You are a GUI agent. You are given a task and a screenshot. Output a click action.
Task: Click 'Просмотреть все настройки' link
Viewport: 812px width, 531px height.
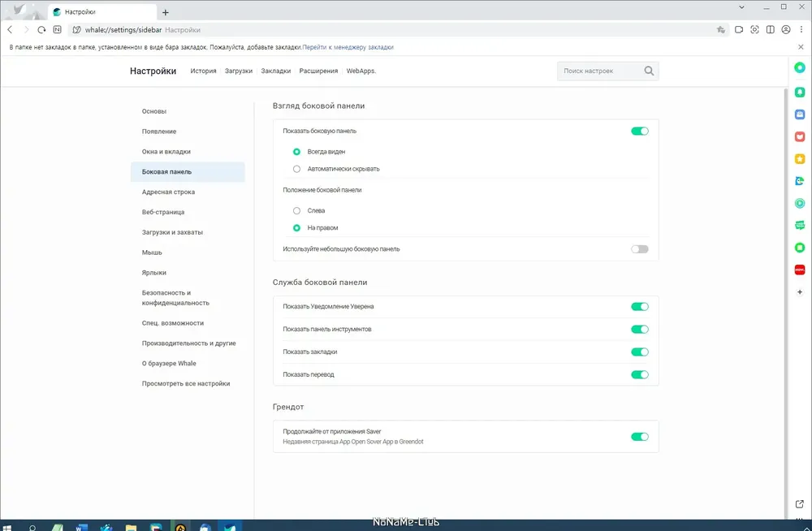click(188, 384)
